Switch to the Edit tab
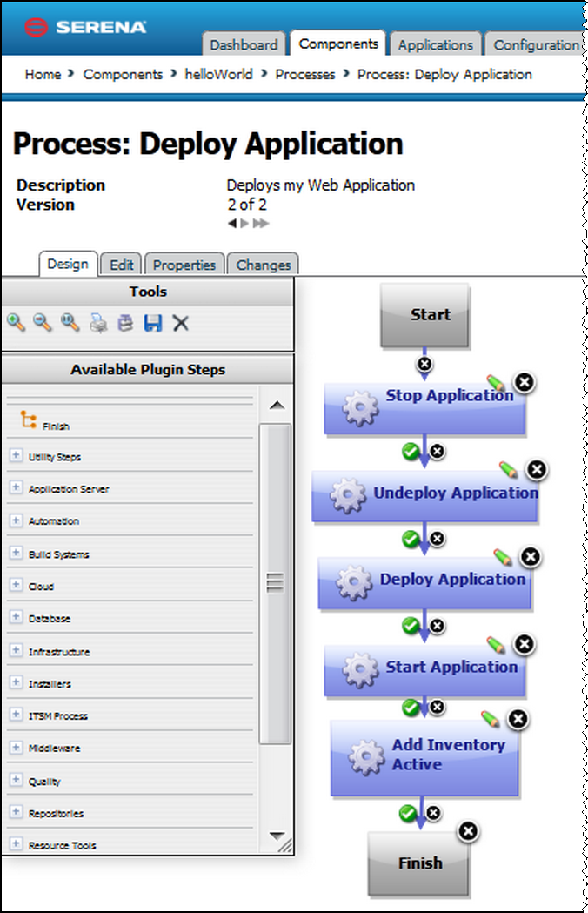Screen dimensions: 588x913 click(121, 265)
